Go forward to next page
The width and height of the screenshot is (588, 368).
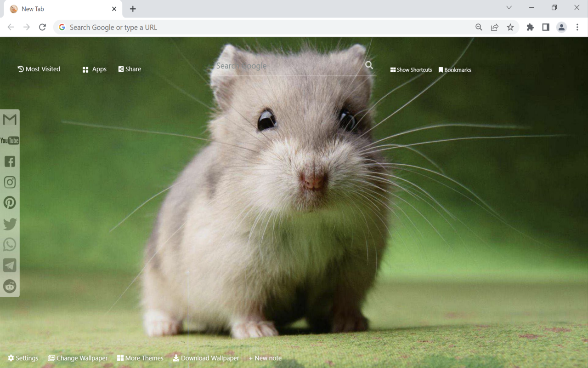pyautogui.click(x=27, y=28)
